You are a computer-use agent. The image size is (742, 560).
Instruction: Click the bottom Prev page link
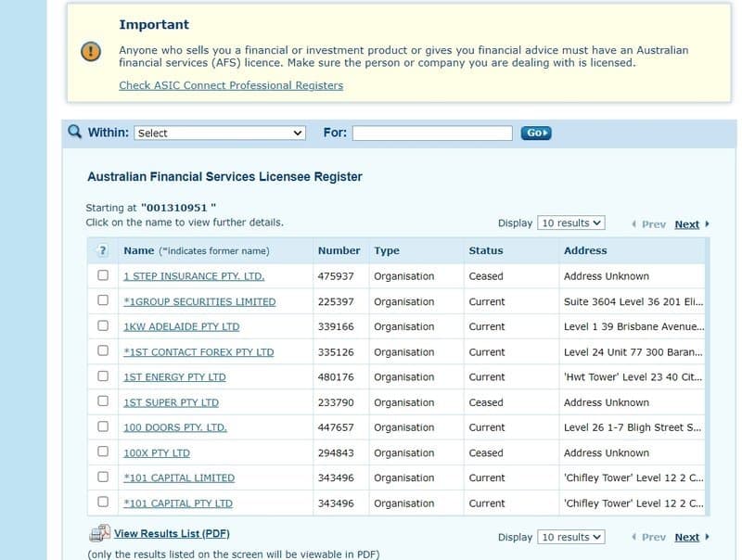tap(654, 537)
